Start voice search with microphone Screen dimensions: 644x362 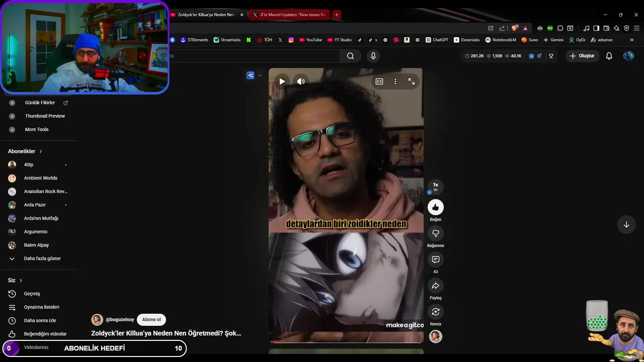tap(373, 56)
